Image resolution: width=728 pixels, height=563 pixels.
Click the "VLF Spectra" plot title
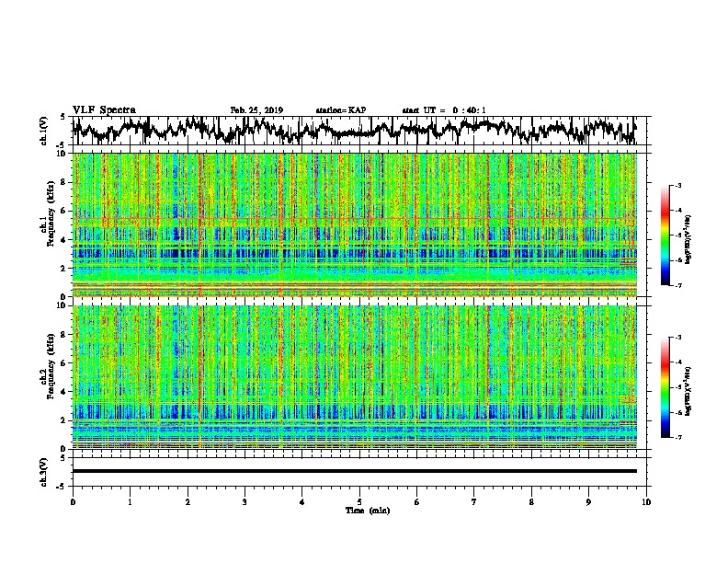pos(104,110)
